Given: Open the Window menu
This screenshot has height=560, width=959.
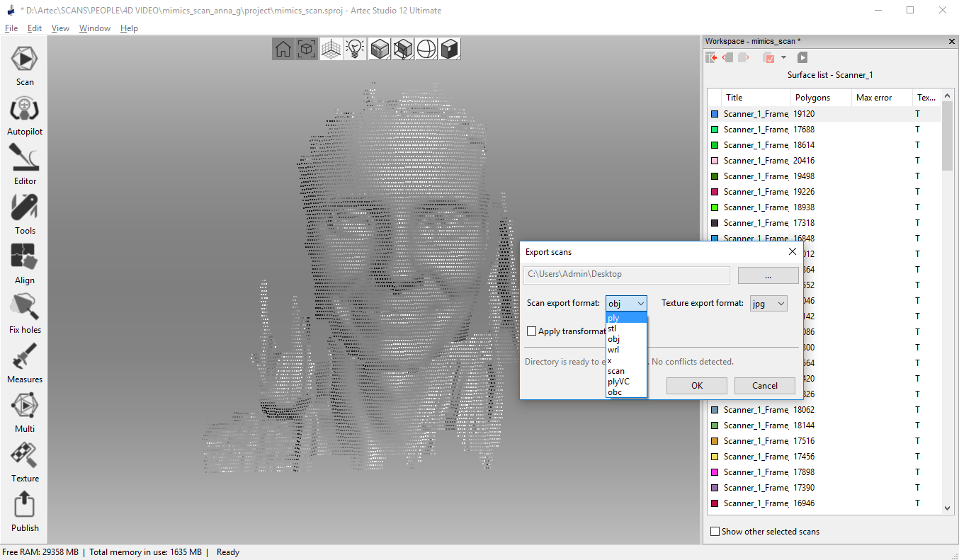Looking at the screenshot, I should (x=95, y=28).
